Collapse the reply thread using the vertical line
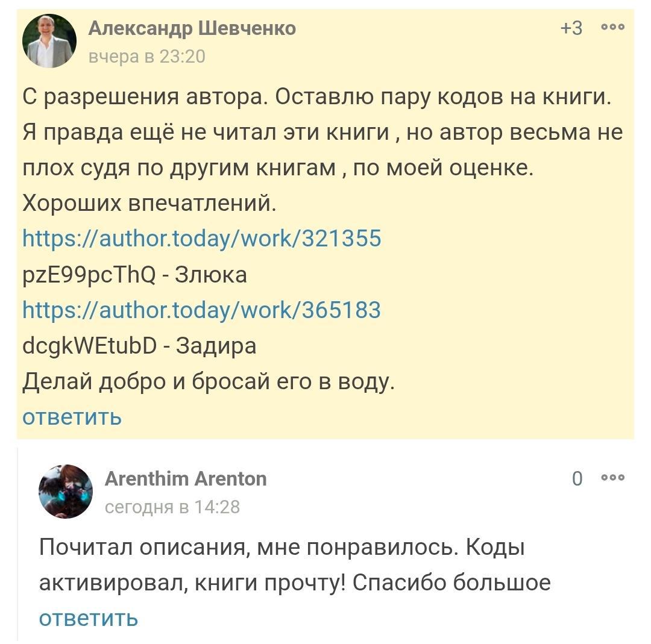Image resolution: width=651 pixels, height=644 pixels. [x=18, y=542]
